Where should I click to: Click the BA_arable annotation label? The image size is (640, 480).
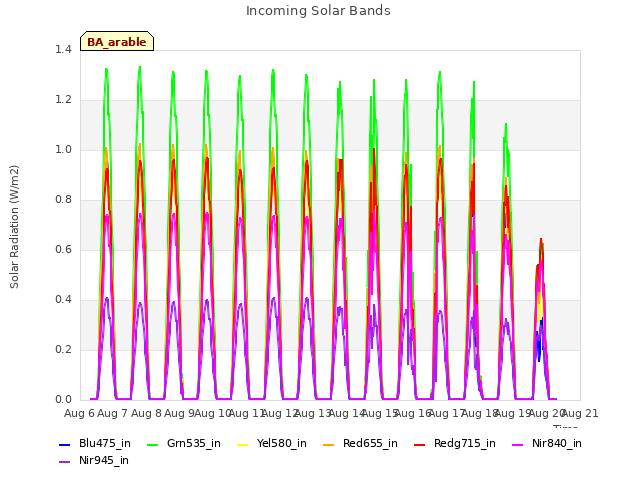[x=117, y=42]
